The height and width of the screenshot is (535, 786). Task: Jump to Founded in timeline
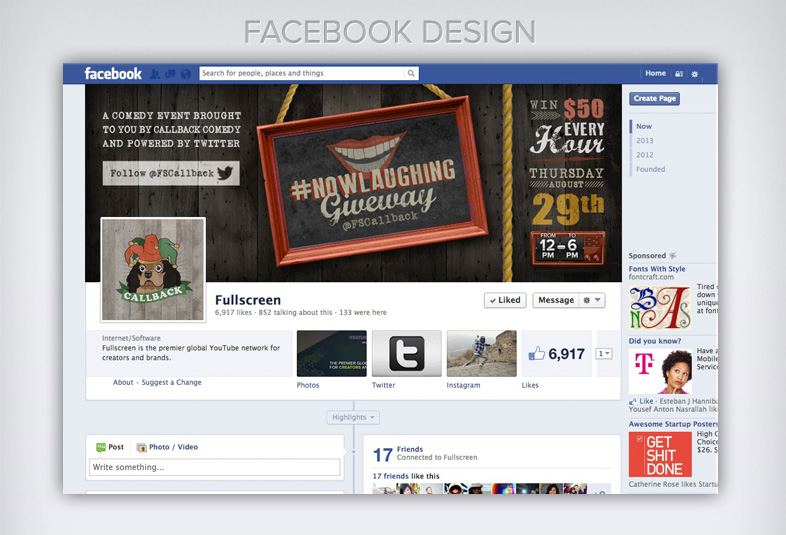pos(651,169)
